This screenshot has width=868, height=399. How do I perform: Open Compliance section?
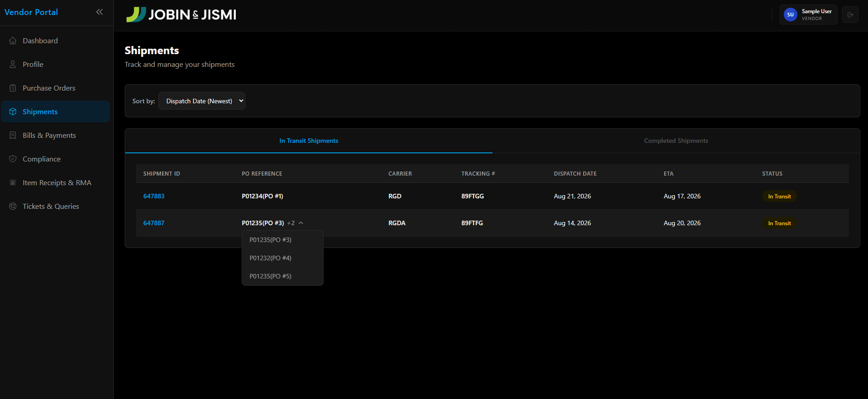[x=55, y=159]
